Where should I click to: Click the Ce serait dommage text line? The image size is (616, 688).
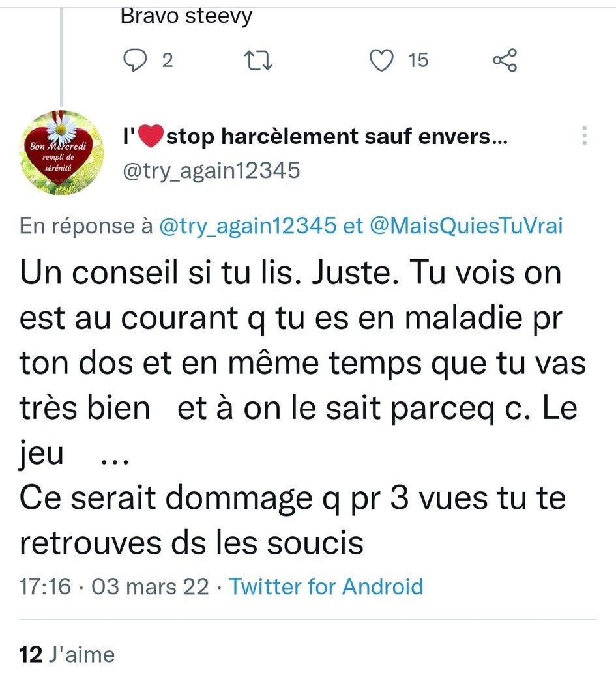coord(293,498)
